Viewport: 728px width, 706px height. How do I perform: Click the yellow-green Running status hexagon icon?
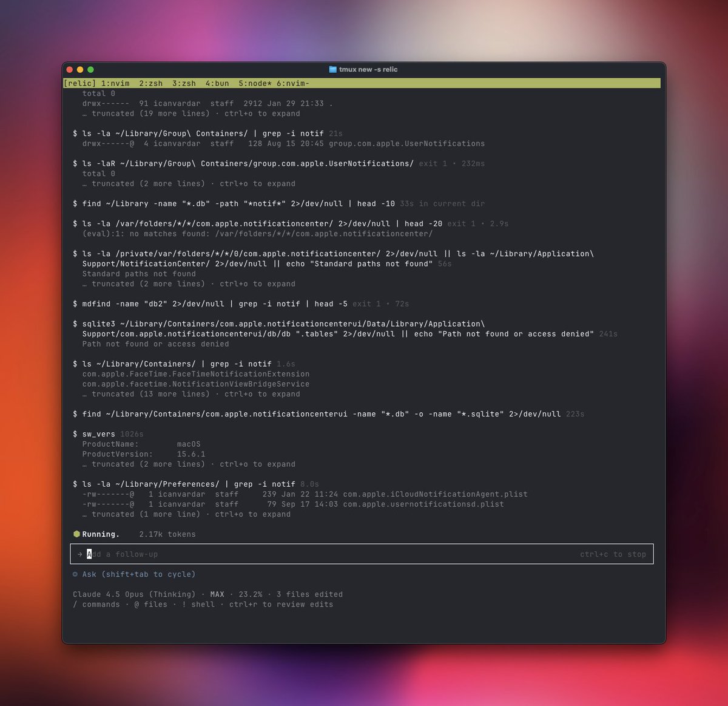76,534
